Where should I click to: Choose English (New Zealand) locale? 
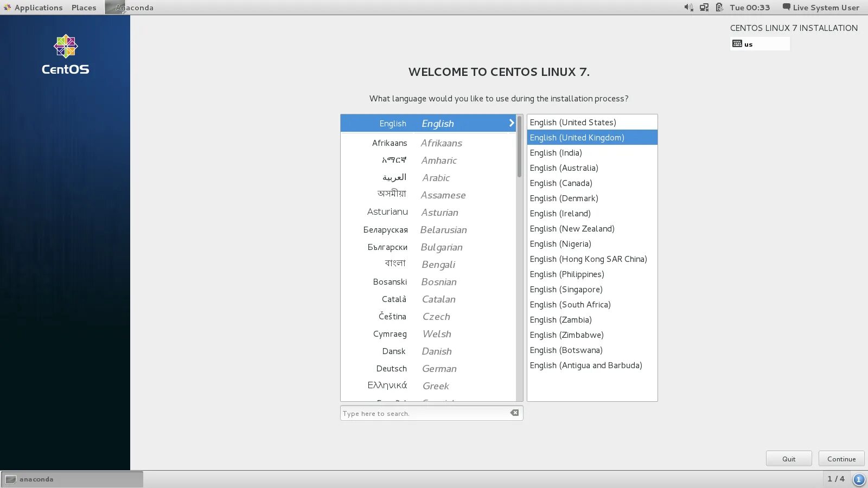(x=592, y=229)
